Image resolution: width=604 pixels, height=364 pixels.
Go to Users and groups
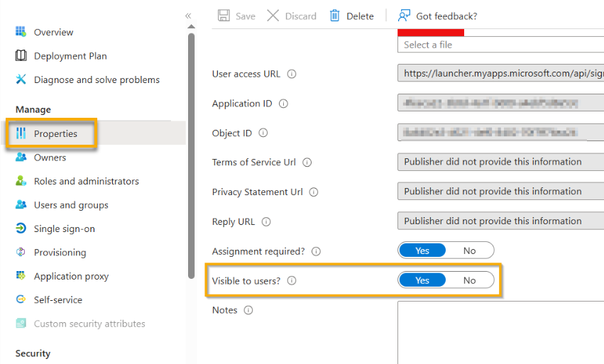coord(71,205)
